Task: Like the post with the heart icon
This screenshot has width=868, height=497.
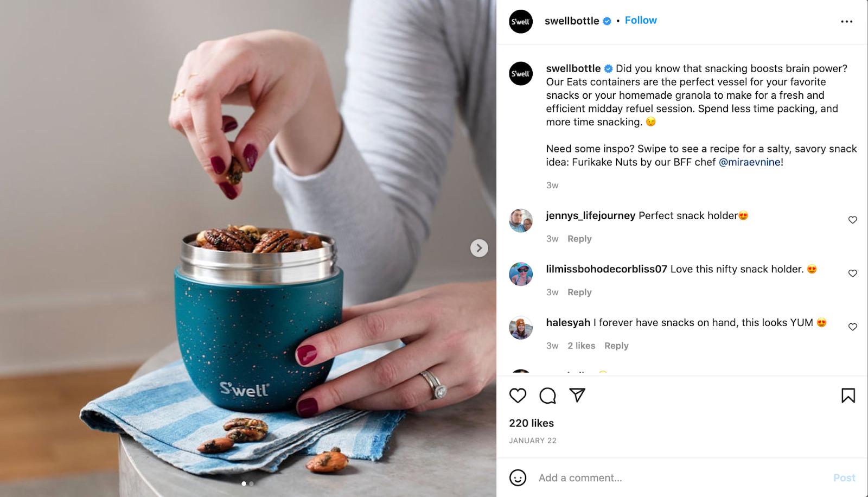Action: [x=518, y=396]
